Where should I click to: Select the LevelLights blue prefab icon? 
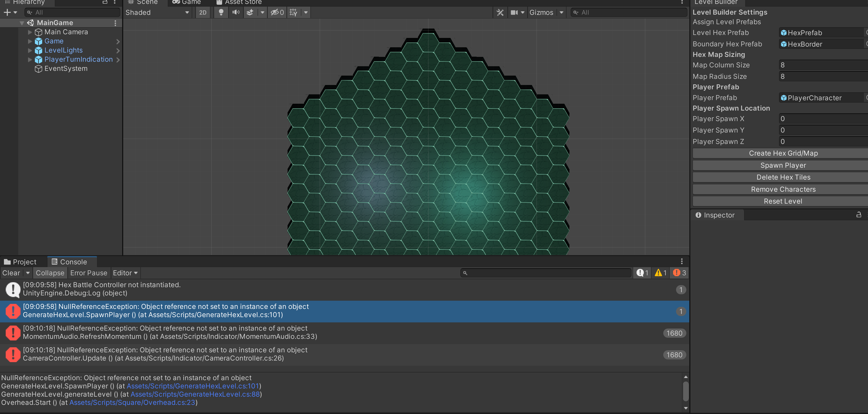pyautogui.click(x=38, y=50)
